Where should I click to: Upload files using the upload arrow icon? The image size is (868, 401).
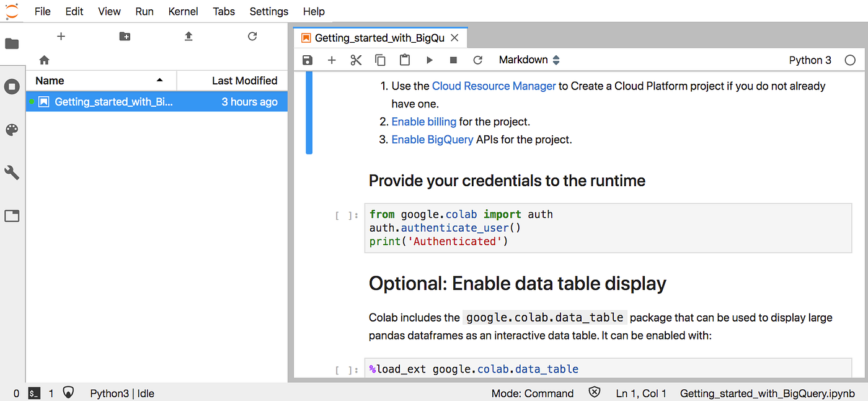click(x=188, y=37)
